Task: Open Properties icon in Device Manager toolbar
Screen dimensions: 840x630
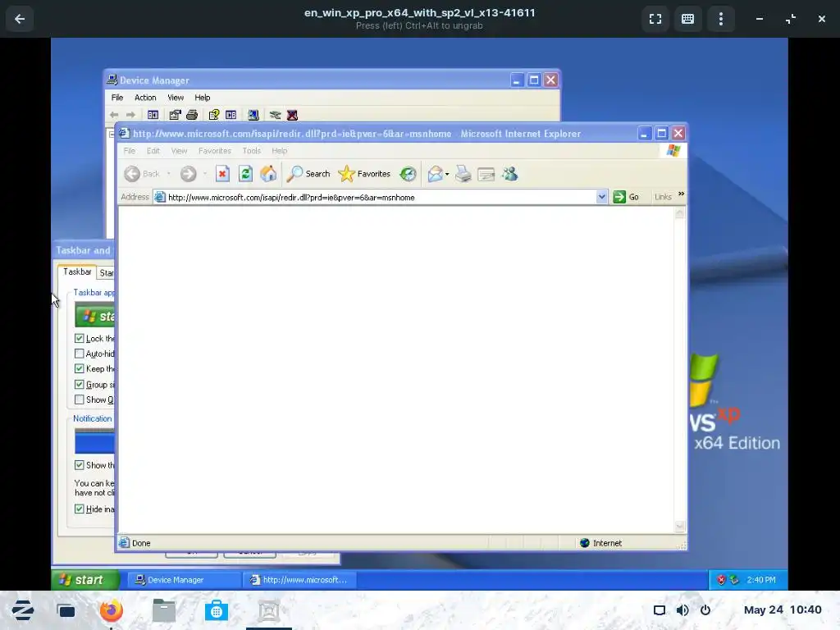Action: click(175, 115)
